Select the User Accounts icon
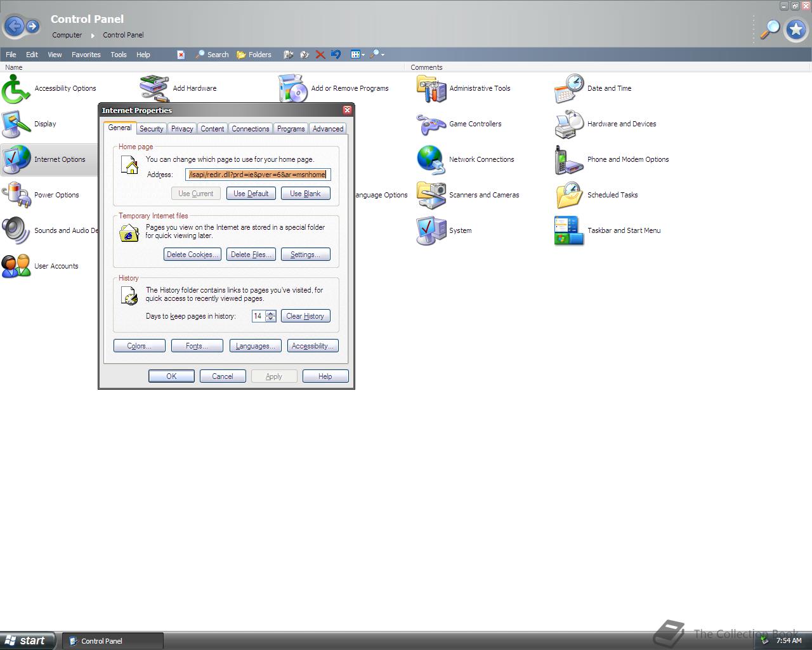Screen dimensions: 812x650 pyautogui.click(x=16, y=266)
